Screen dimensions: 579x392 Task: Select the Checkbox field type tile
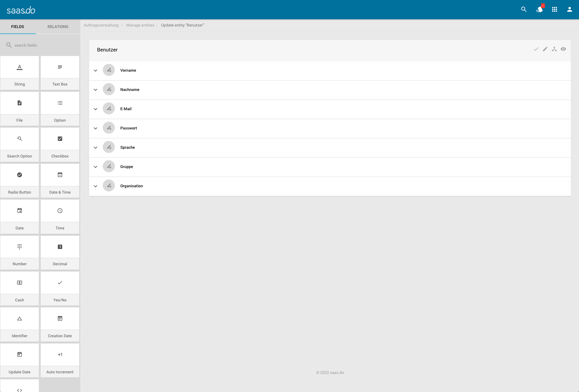(x=60, y=145)
